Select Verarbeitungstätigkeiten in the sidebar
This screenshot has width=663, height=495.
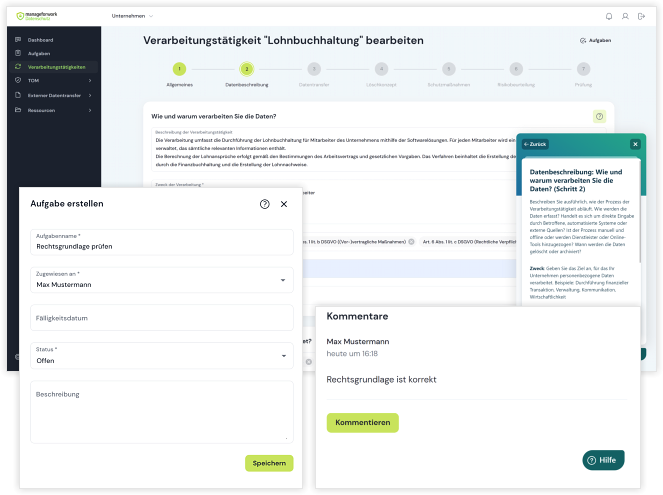pos(55,67)
